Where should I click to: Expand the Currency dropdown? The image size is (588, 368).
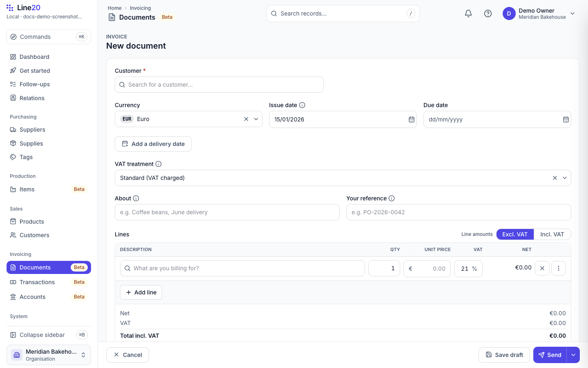(x=256, y=119)
